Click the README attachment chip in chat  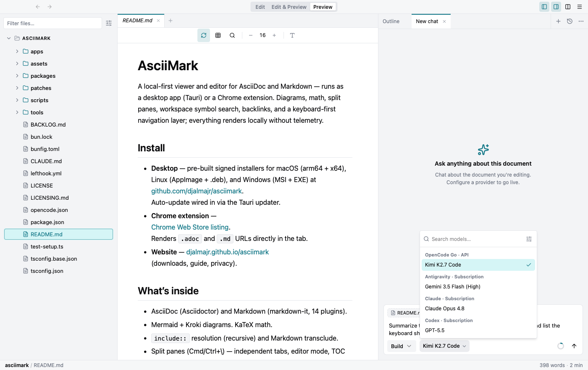click(404, 313)
